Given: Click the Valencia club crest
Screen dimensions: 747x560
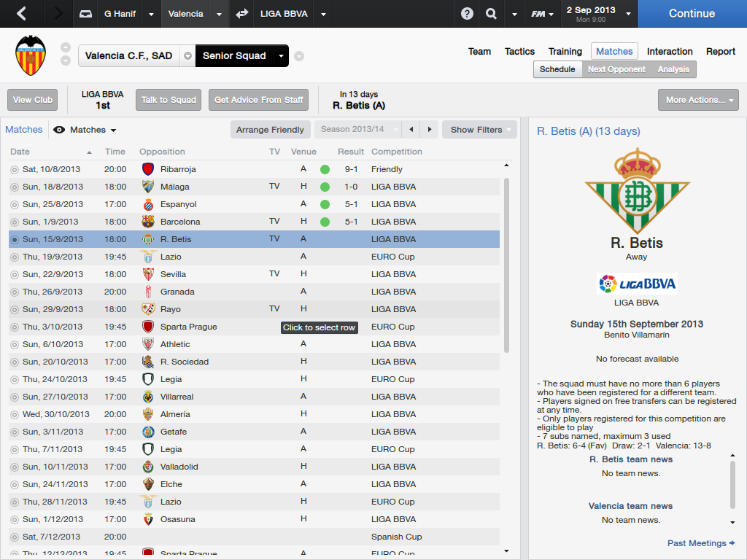Looking at the screenshot, I should pyautogui.click(x=31, y=55).
